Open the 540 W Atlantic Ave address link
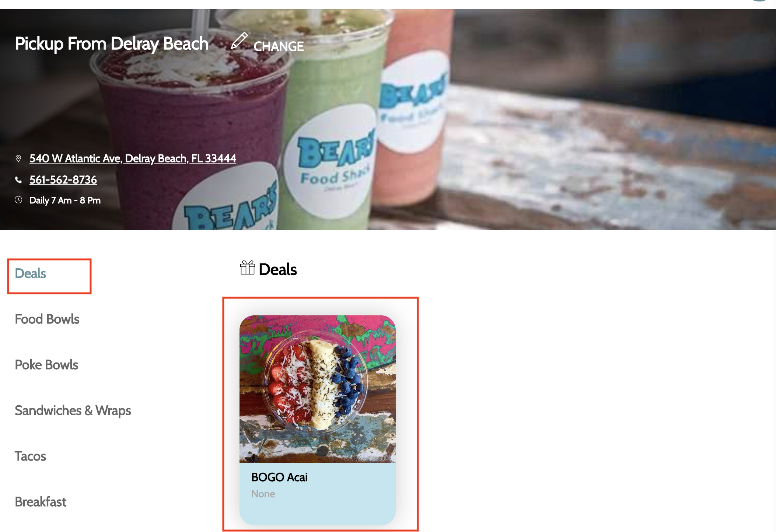 click(133, 158)
